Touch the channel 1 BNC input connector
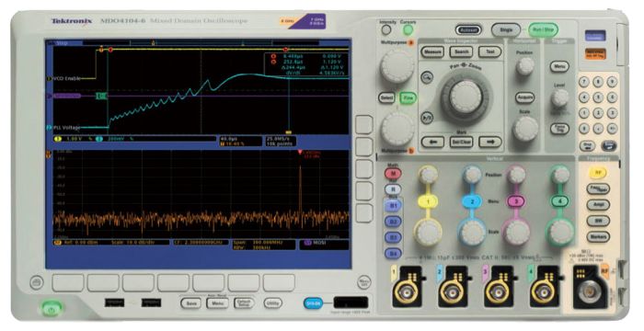The image size is (644, 331). click(x=406, y=292)
